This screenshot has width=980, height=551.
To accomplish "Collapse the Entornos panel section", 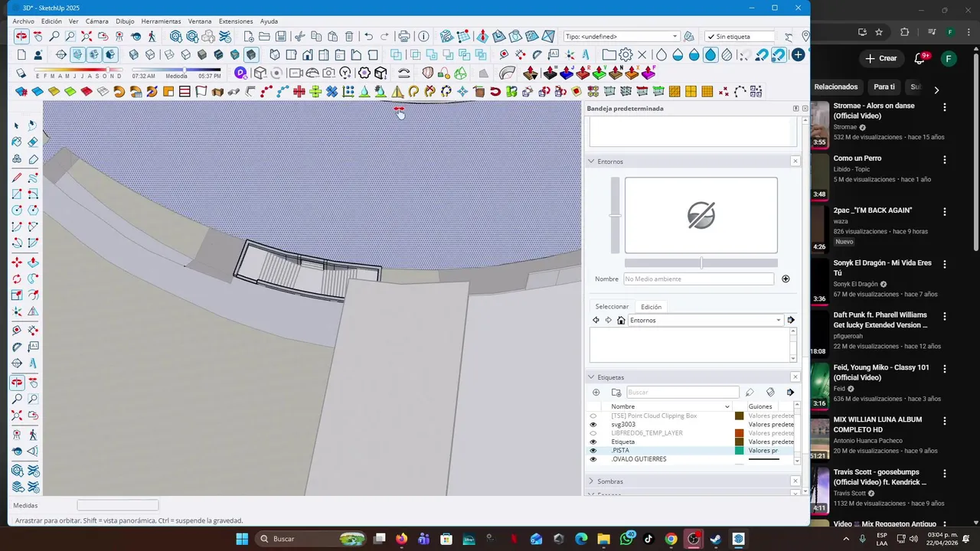I will click(591, 161).
